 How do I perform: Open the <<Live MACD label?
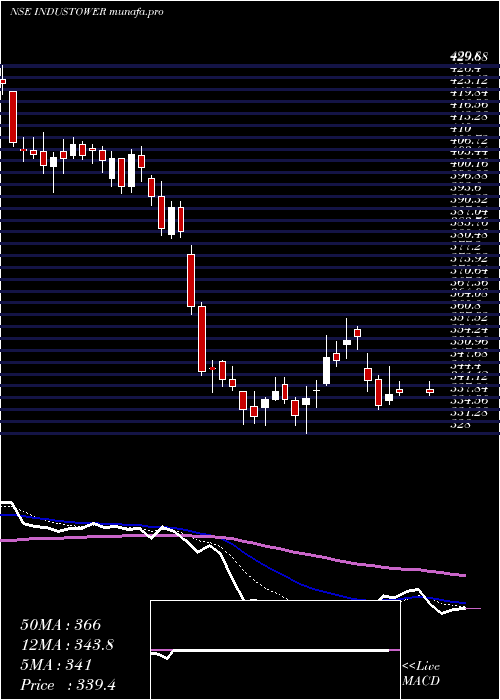tap(421, 674)
